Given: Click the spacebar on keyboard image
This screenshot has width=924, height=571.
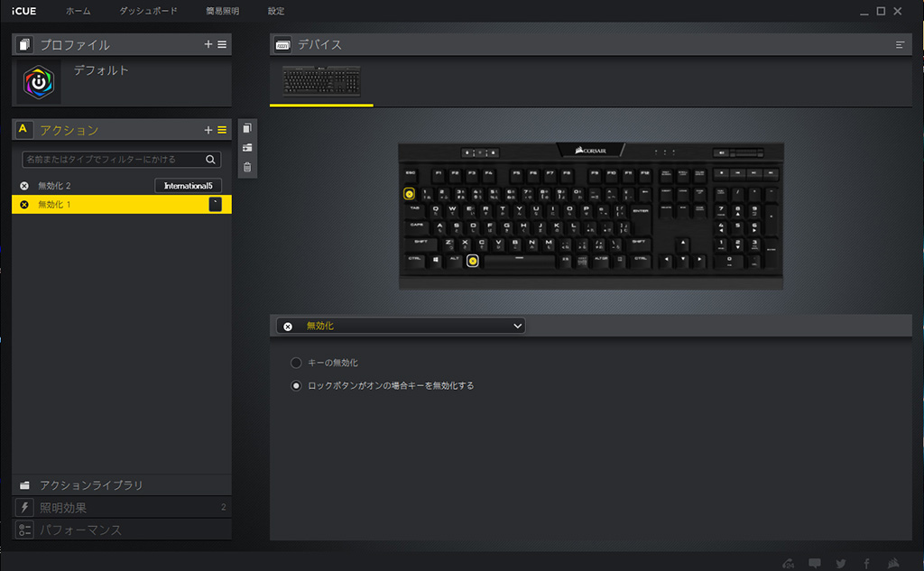Looking at the screenshot, I should point(519,260).
